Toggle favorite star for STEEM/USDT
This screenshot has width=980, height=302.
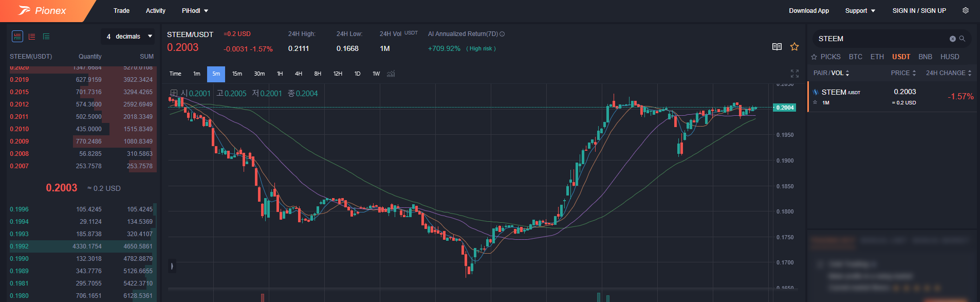794,47
